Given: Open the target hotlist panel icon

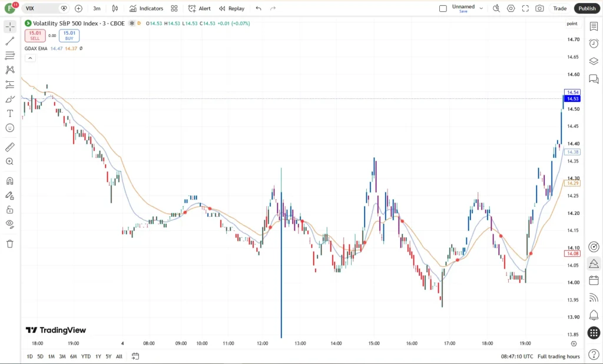Looking at the screenshot, I should click(x=594, y=247).
